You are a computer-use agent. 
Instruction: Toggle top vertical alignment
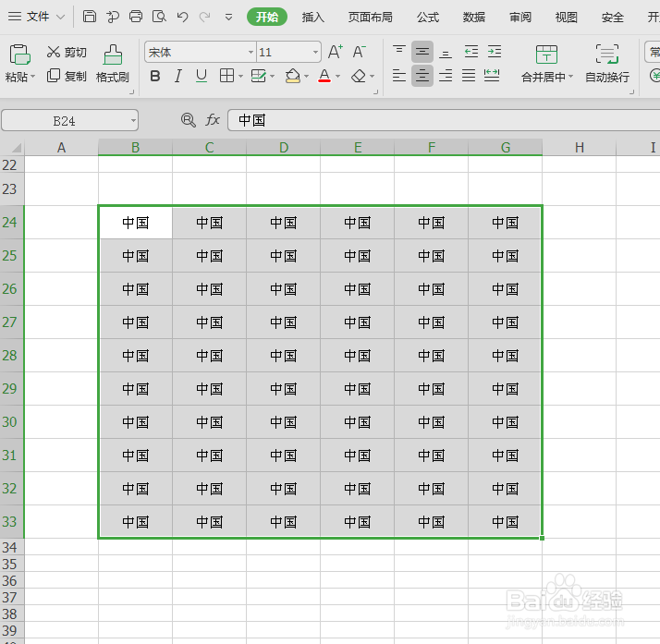(x=399, y=52)
